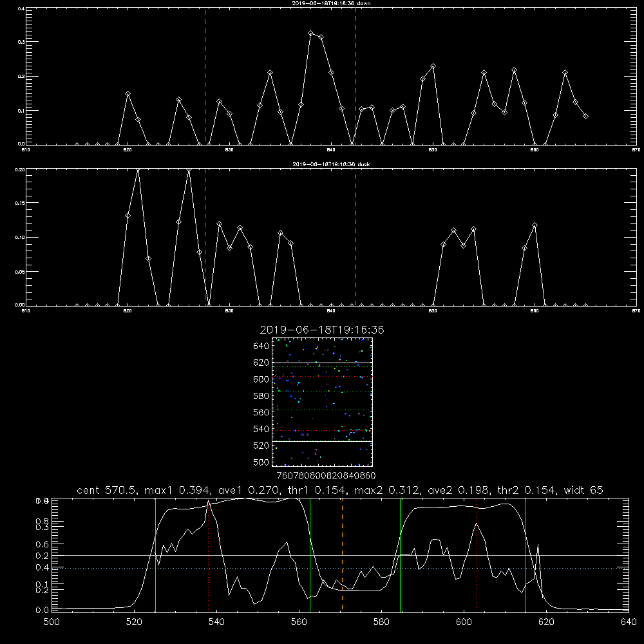Click the run-together x-axis labels under the scatter image
The width and height of the screenshot is (644, 644).
click(x=326, y=475)
